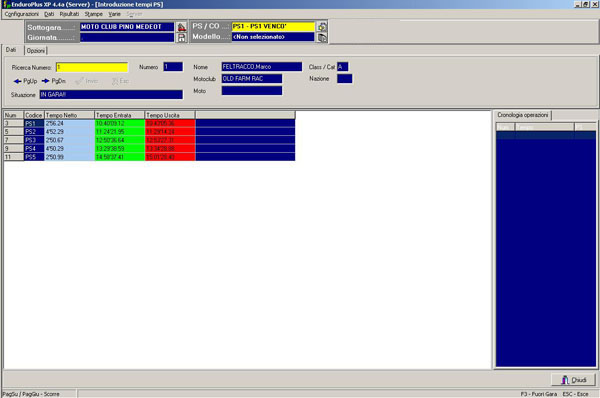Open the greyed Server menu
600x398 pixels.
[x=134, y=14]
